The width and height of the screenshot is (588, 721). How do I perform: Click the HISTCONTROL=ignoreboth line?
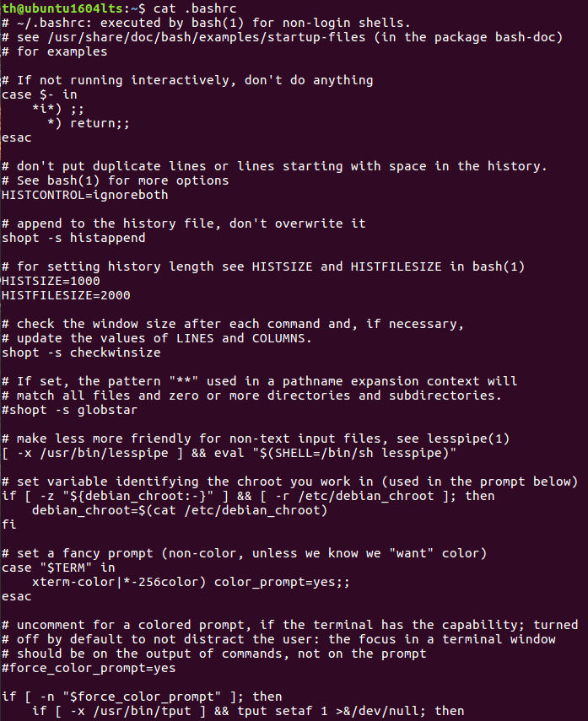(85, 195)
